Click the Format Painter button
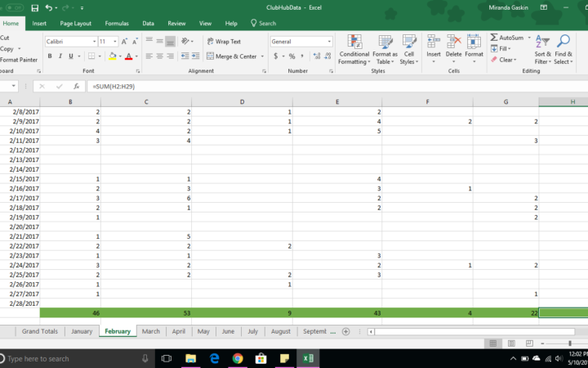Image resolution: width=588 pixels, height=368 pixels. 18,60
